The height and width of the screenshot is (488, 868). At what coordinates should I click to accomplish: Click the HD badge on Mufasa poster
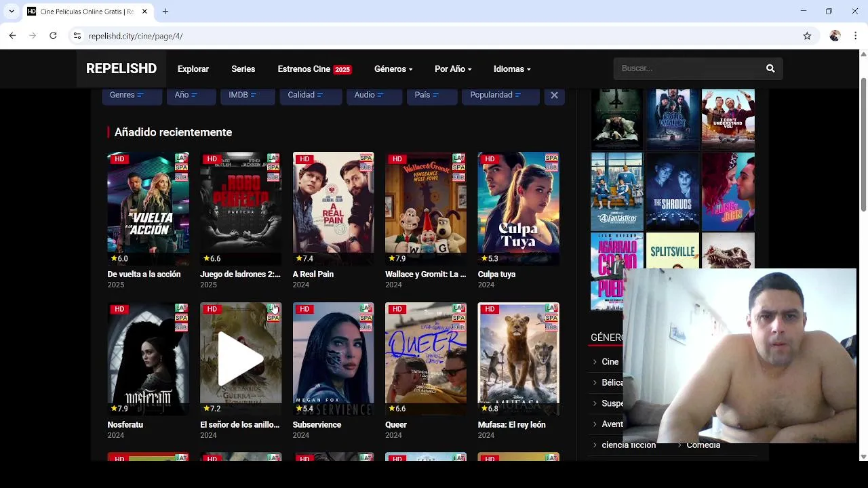[x=490, y=309]
